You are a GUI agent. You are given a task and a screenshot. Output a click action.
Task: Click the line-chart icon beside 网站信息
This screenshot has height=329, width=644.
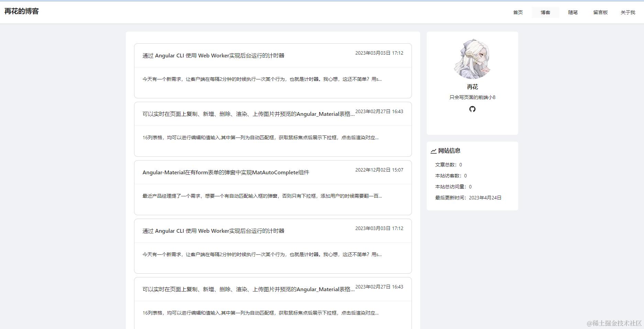pyautogui.click(x=434, y=150)
